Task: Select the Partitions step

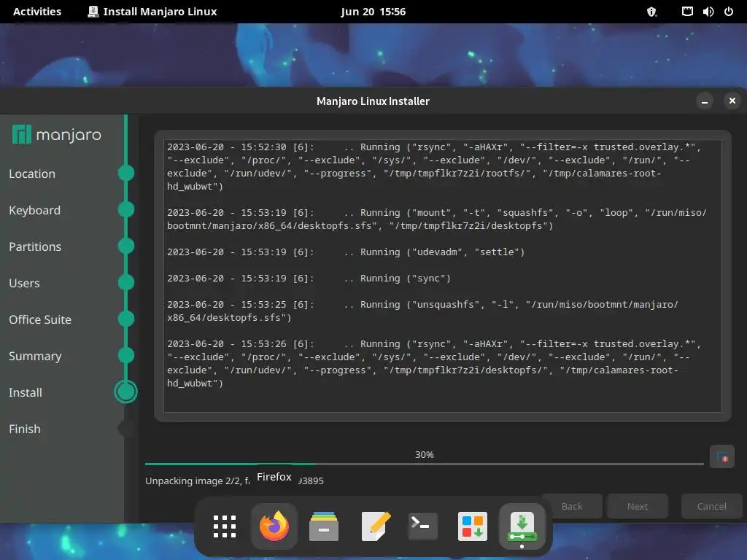Action: click(35, 246)
